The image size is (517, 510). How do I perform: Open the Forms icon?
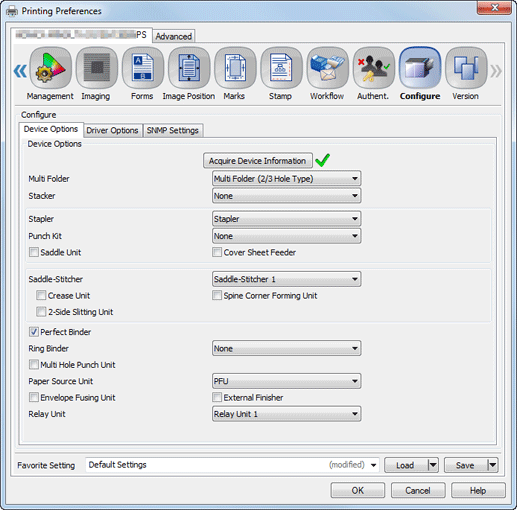click(143, 68)
